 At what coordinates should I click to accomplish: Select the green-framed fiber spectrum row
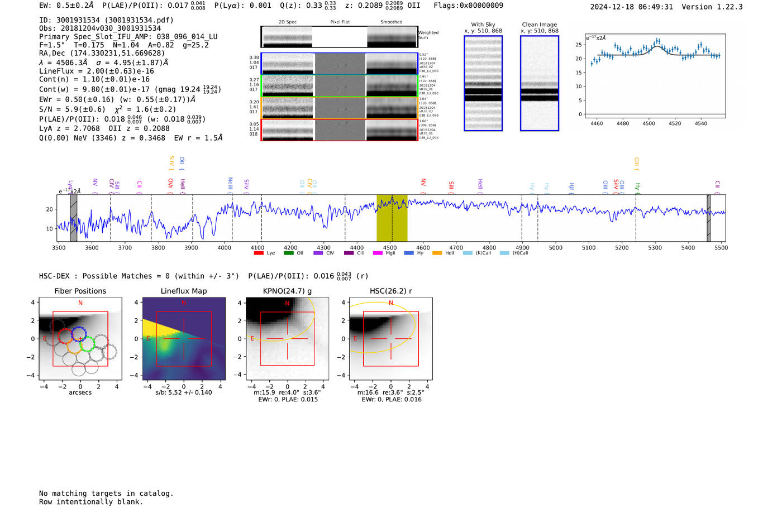[340, 85]
